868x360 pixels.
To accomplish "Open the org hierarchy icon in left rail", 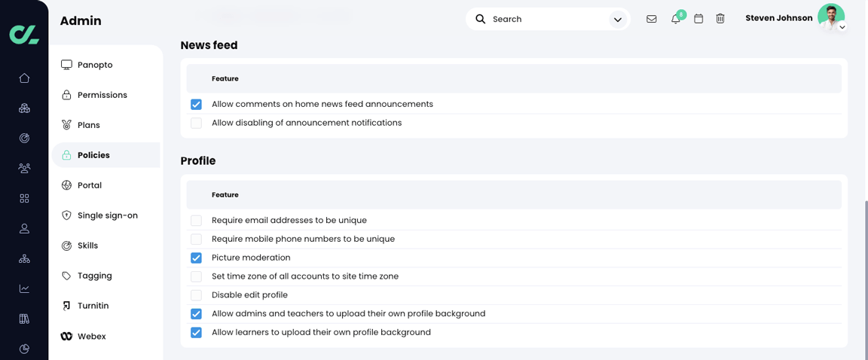I will point(24,258).
